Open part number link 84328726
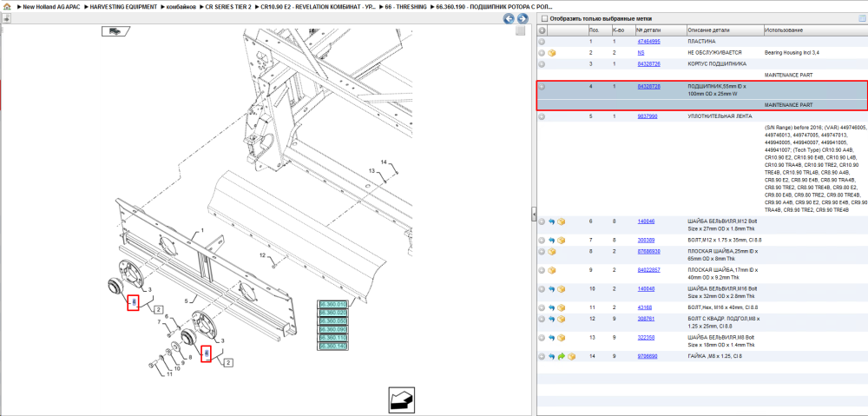This screenshot has width=868, height=416. tap(648, 63)
